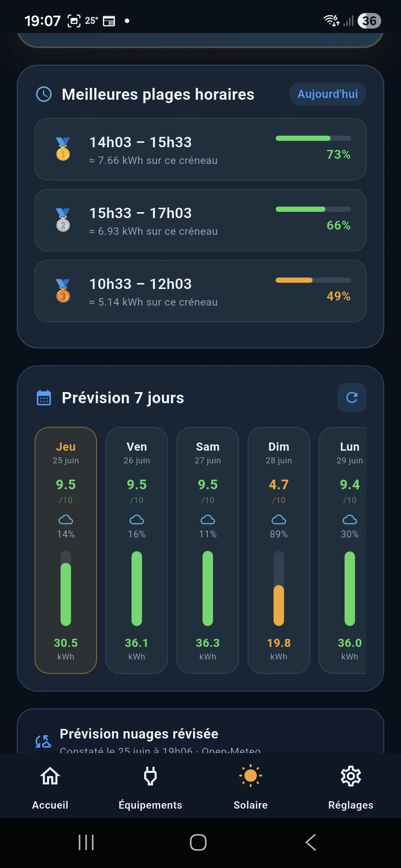Tap the cloud icon on the Dim 28 juin card

click(x=279, y=520)
